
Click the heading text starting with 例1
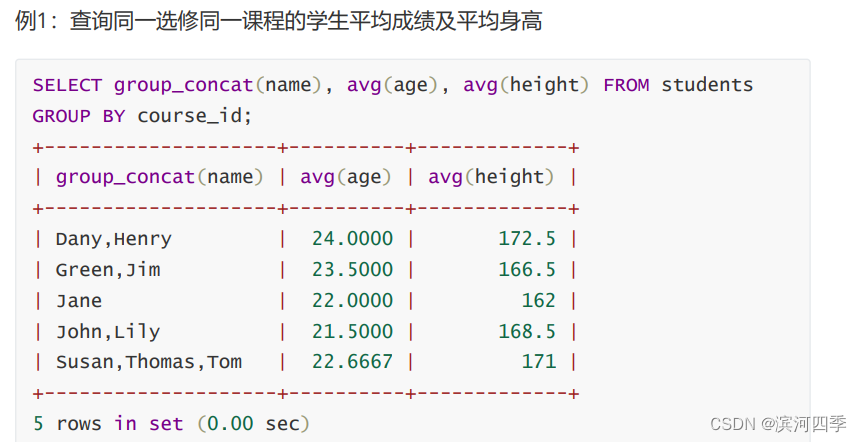pyautogui.click(x=279, y=21)
